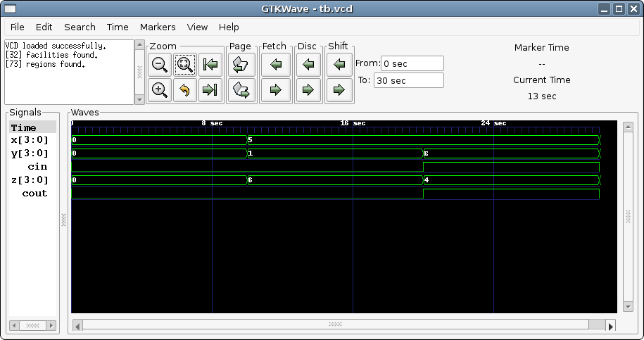Click the From time input field

pos(412,63)
